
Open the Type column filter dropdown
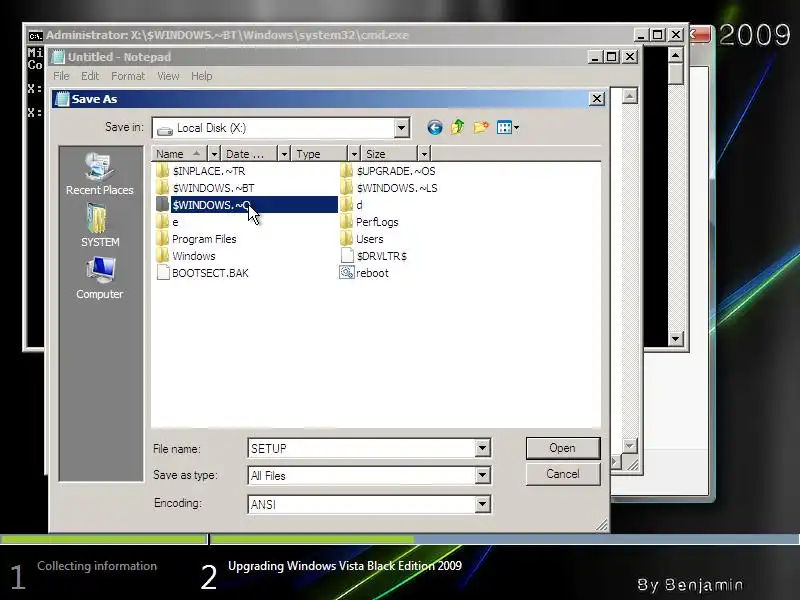(354, 154)
